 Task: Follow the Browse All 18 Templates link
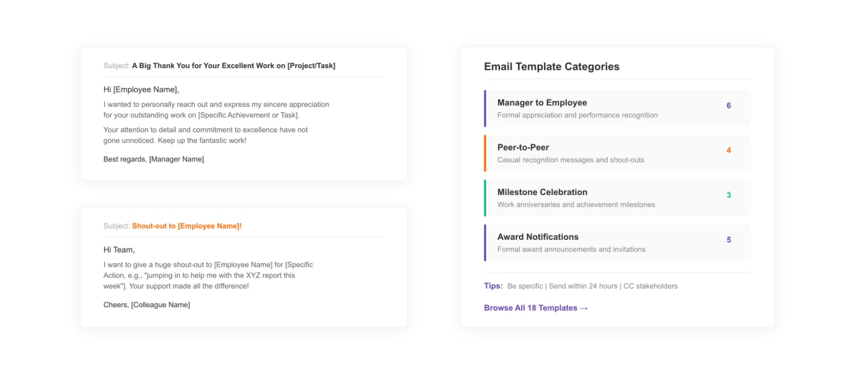[x=535, y=308]
